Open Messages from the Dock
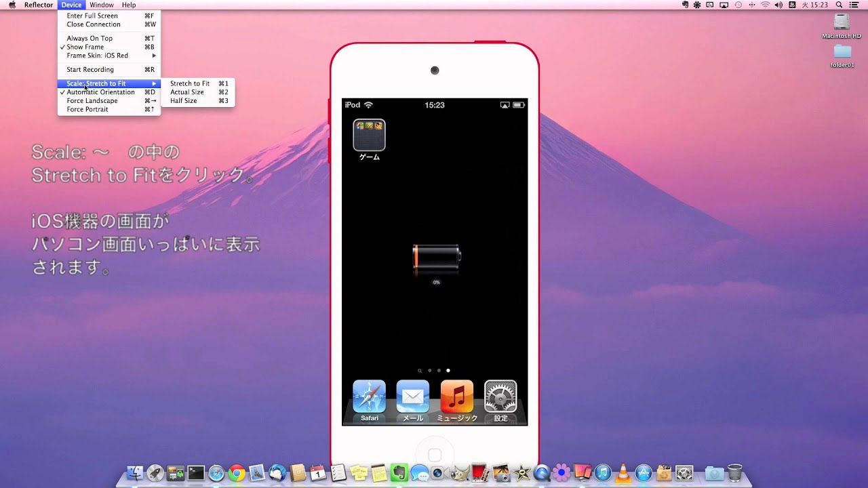Screen dimensions: 868x488 tap(419, 472)
